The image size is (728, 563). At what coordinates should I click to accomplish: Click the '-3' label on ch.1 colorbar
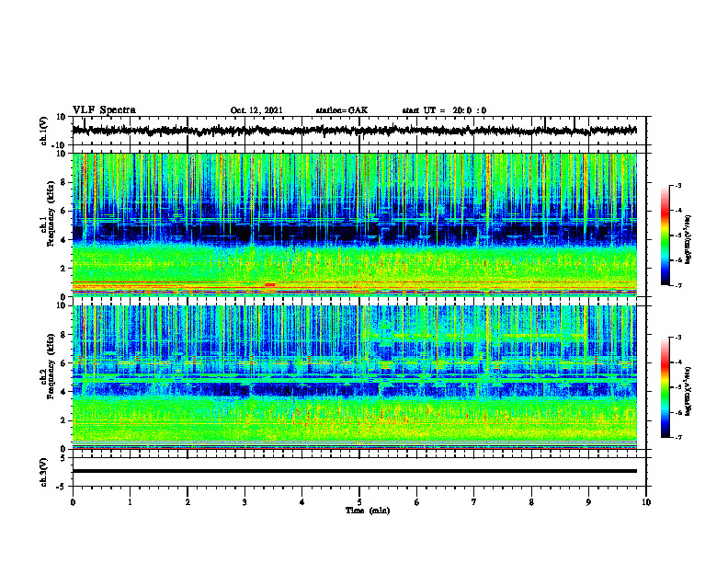(x=677, y=186)
